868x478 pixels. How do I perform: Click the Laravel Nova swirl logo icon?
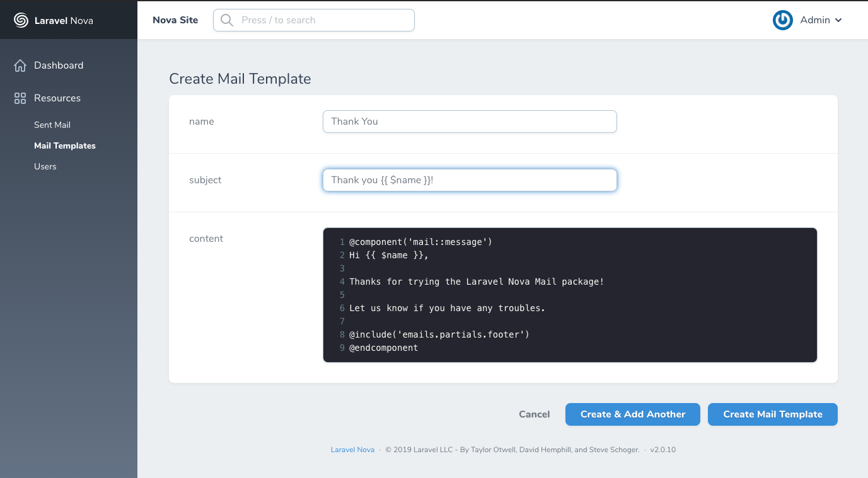(x=21, y=21)
